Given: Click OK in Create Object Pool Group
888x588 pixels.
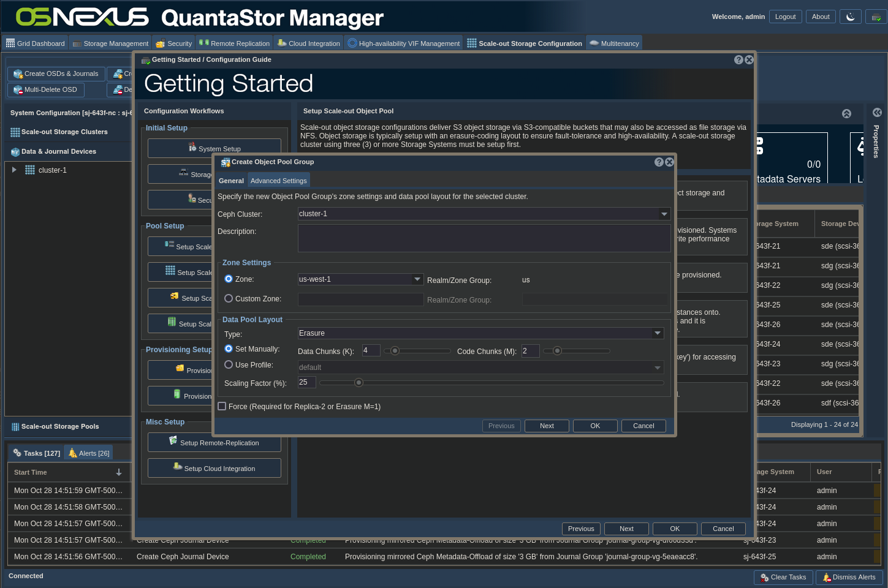Looking at the screenshot, I should (594, 426).
